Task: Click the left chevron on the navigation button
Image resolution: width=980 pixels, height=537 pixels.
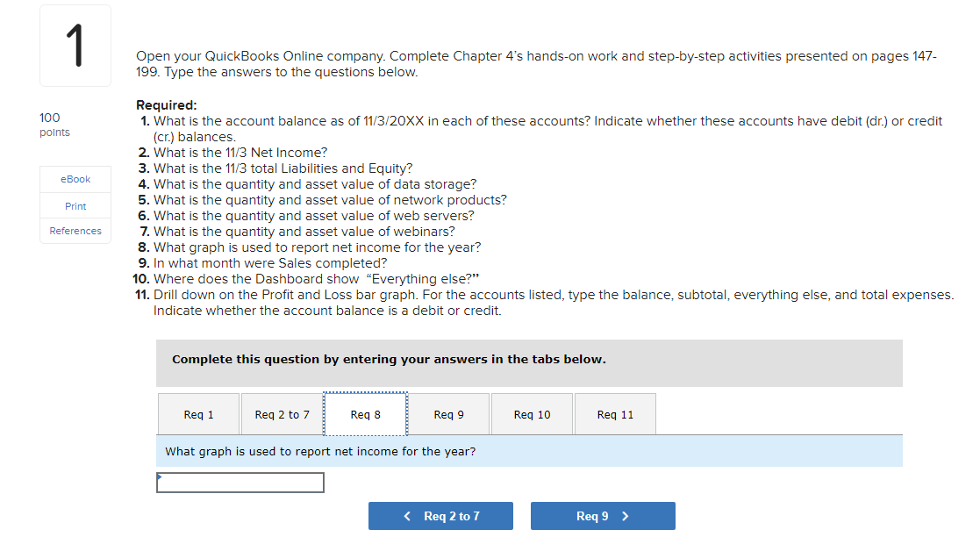Action: pyautogui.click(x=406, y=516)
